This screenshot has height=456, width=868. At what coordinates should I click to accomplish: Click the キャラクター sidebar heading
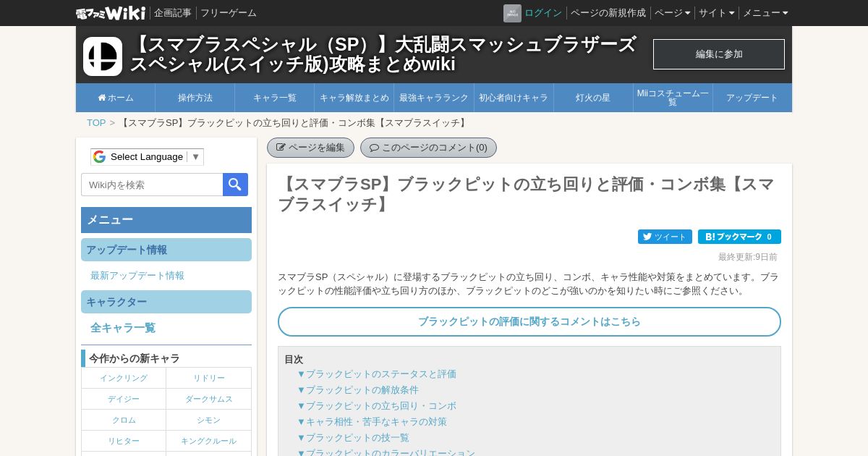pos(166,302)
